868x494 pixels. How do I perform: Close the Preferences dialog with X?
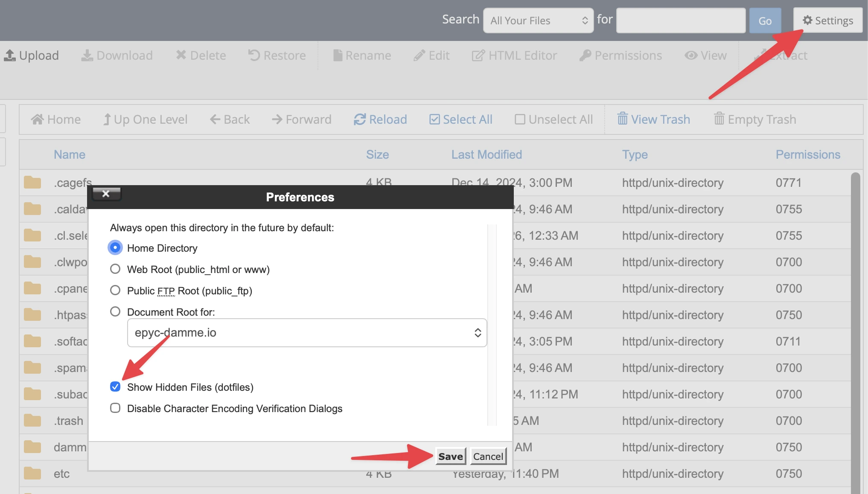click(x=106, y=193)
